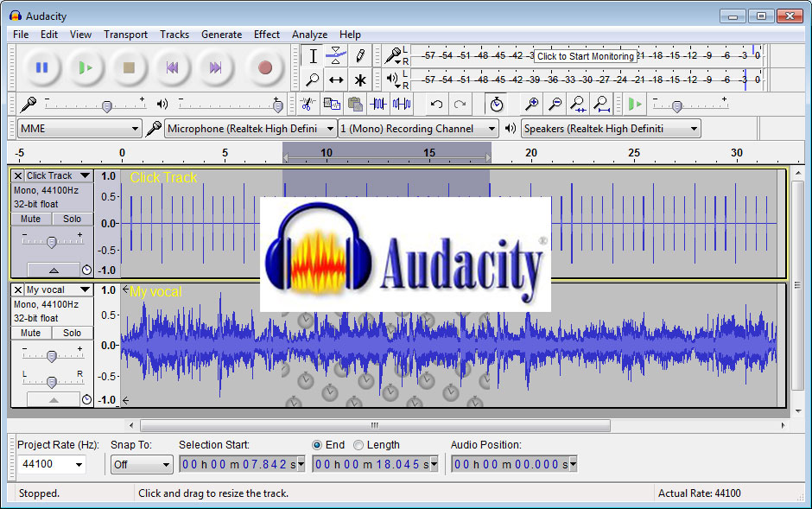Click the playback meter speaker icon
The height and width of the screenshot is (509, 812).
tap(392, 79)
